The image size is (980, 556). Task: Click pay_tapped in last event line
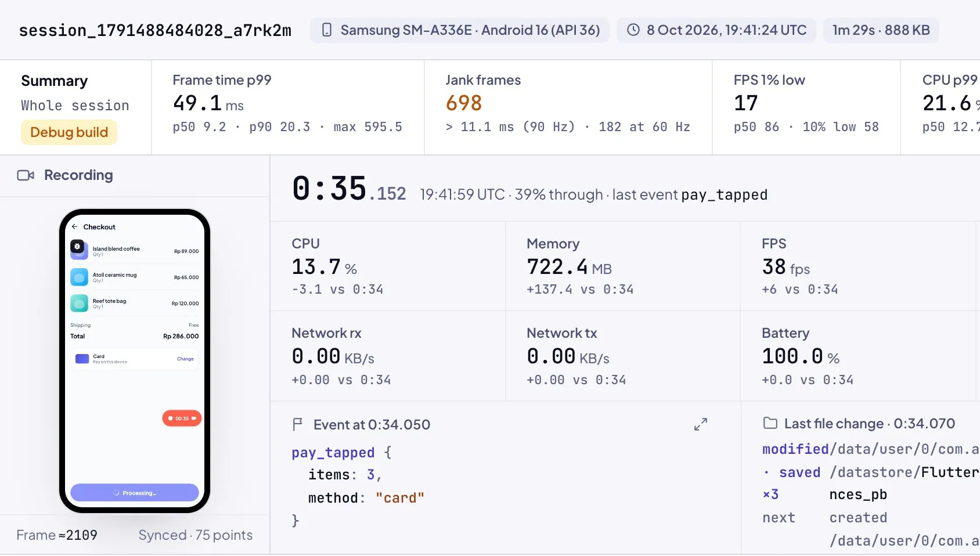pyautogui.click(x=725, y=194)
